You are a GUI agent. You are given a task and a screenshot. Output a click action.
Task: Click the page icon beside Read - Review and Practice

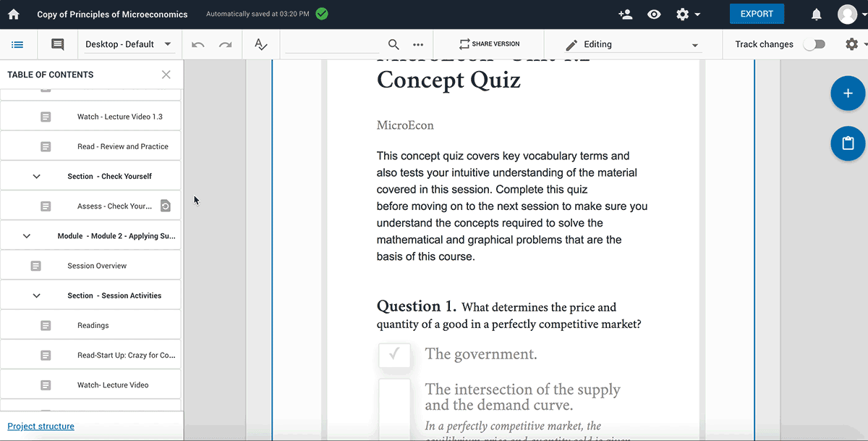point(46,146)
